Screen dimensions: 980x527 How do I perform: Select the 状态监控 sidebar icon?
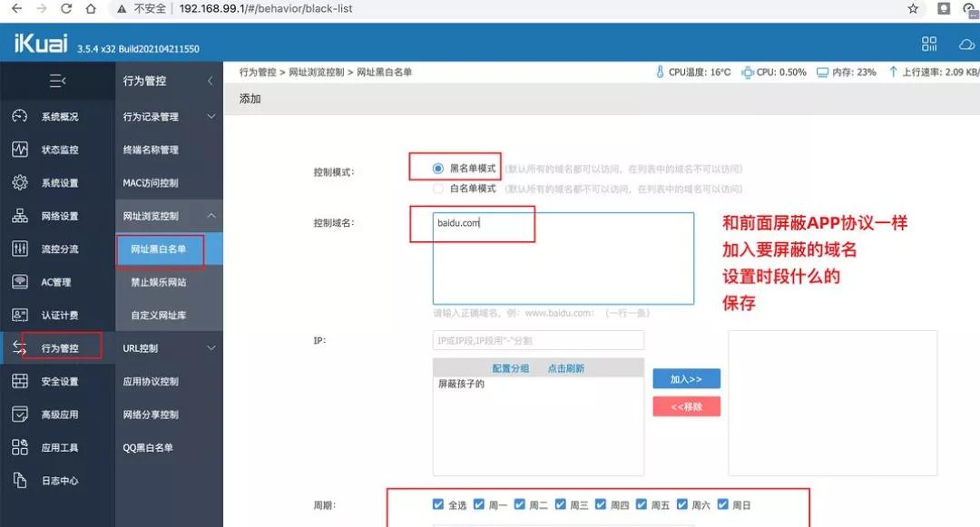[x=20, y=149]
